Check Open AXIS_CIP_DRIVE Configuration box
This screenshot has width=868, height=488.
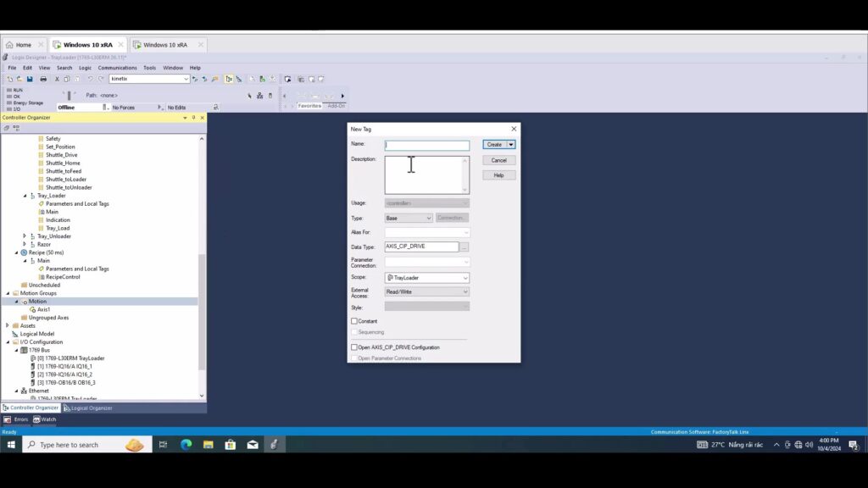[x=354, y=347]
